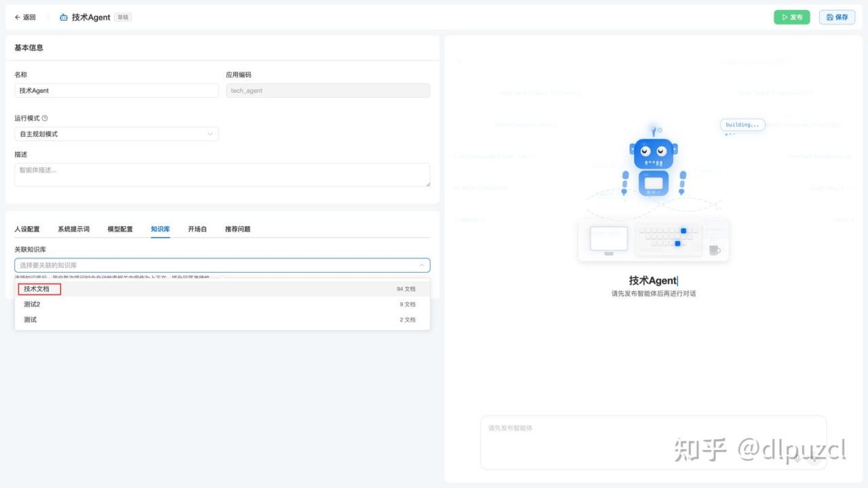Click the help icon next to 运行模式
This screenshot has width=868, height=488.
point(45,118)
